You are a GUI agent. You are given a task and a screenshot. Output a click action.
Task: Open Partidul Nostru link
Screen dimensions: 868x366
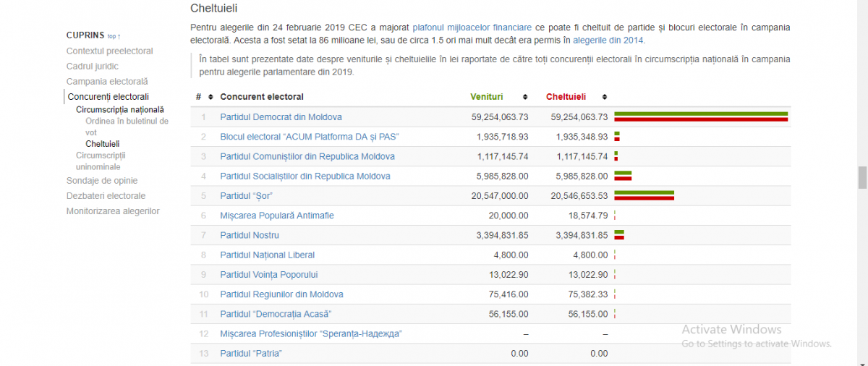coord(250,235)
